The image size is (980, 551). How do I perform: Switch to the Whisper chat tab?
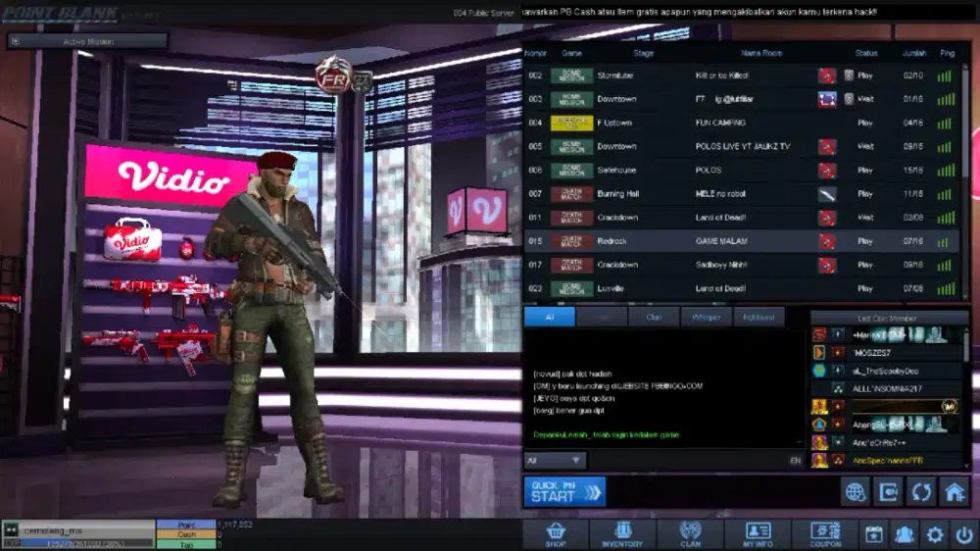tap(707, 317)
